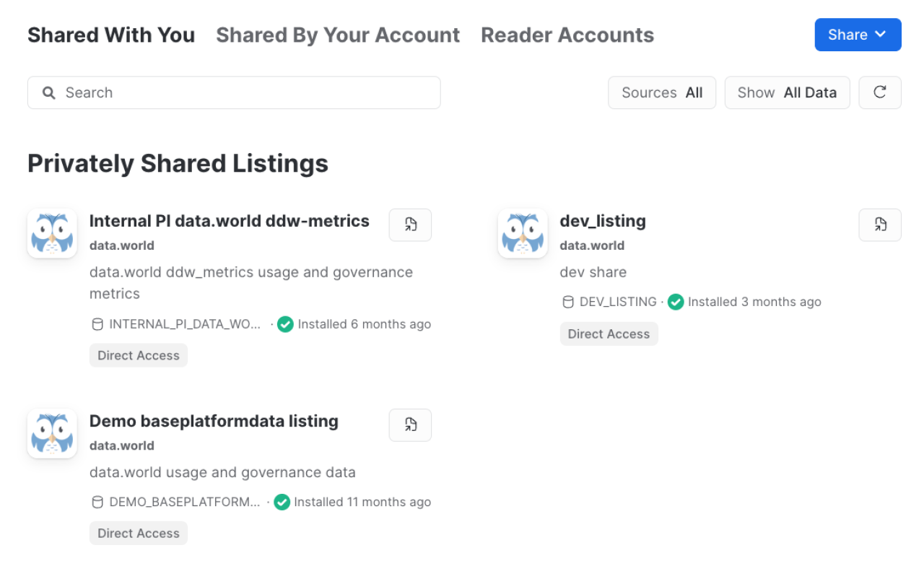Viewport: 924px width, 579px height.
Task: Click owl logo for Internal PI data.world listing
Action: 52,233
